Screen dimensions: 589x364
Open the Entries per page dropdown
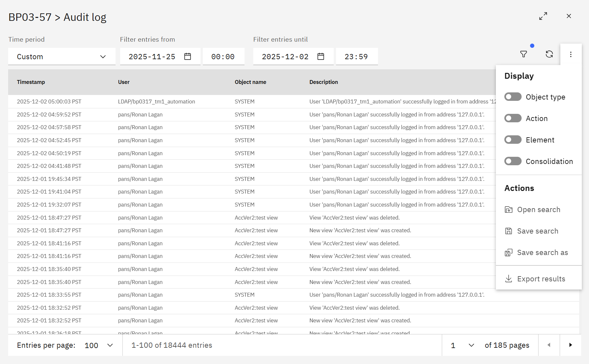(97, 345)
